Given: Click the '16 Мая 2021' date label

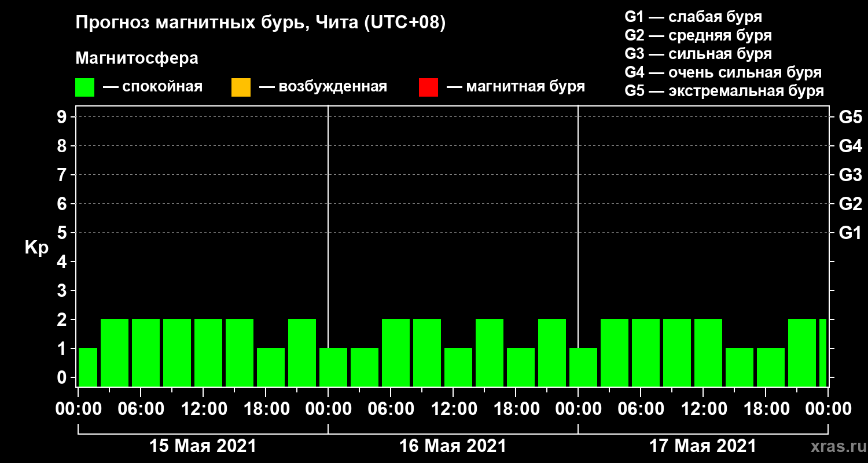Looking at the screenshot, I should [x=453, y=446].
